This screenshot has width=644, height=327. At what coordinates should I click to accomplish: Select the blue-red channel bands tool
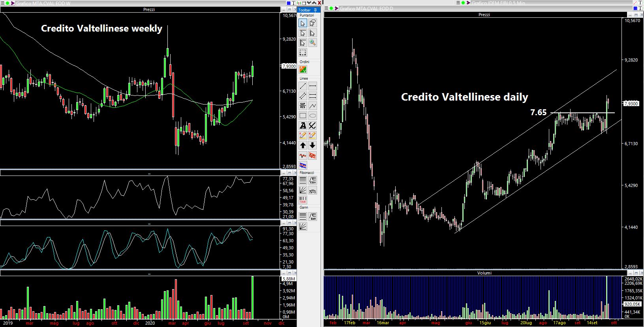(x=303, y=165)
